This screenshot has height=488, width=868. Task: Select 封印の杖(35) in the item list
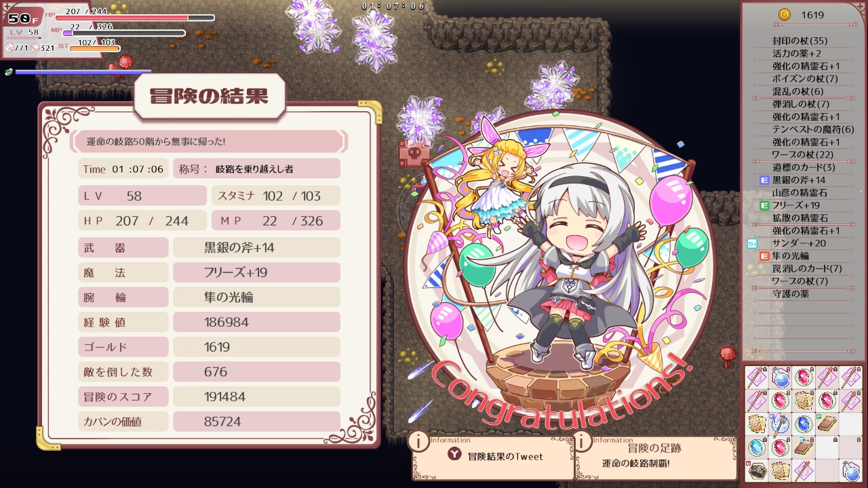point(800,41)
